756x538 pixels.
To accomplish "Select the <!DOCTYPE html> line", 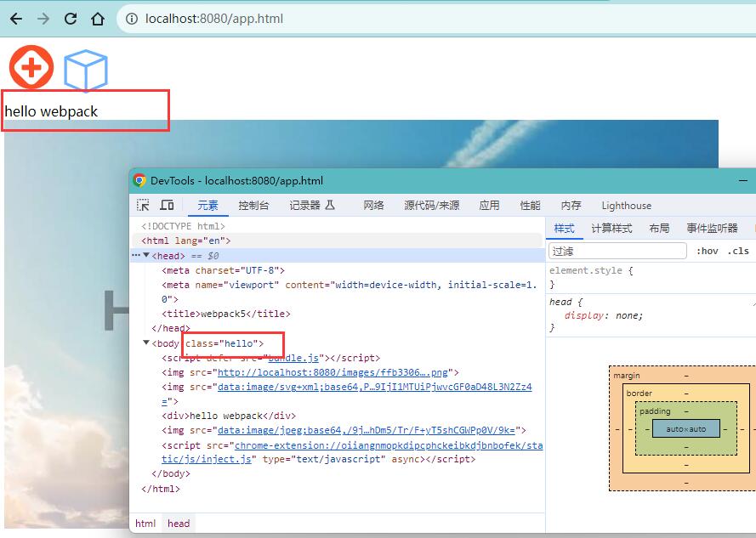I will coord(183,226).
